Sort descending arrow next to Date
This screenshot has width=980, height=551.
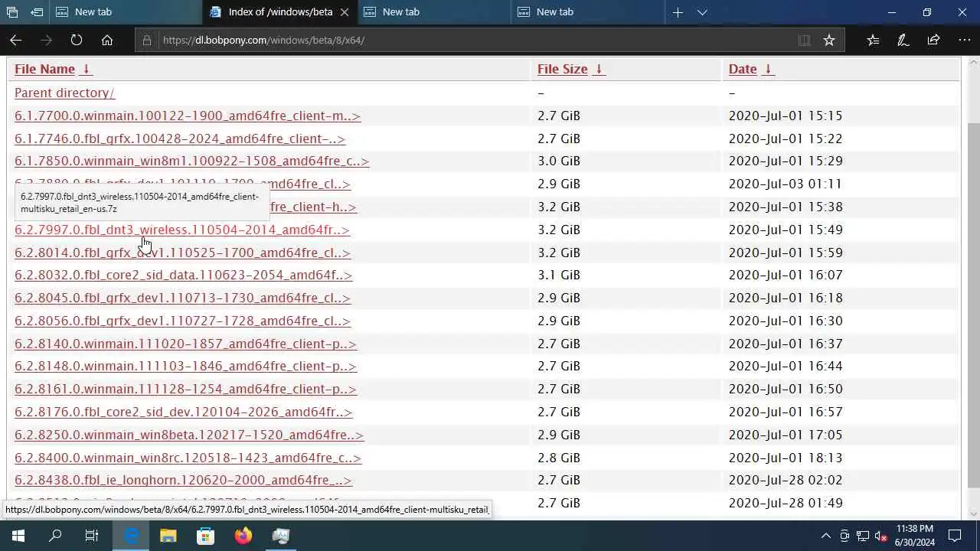click(768, 69)
